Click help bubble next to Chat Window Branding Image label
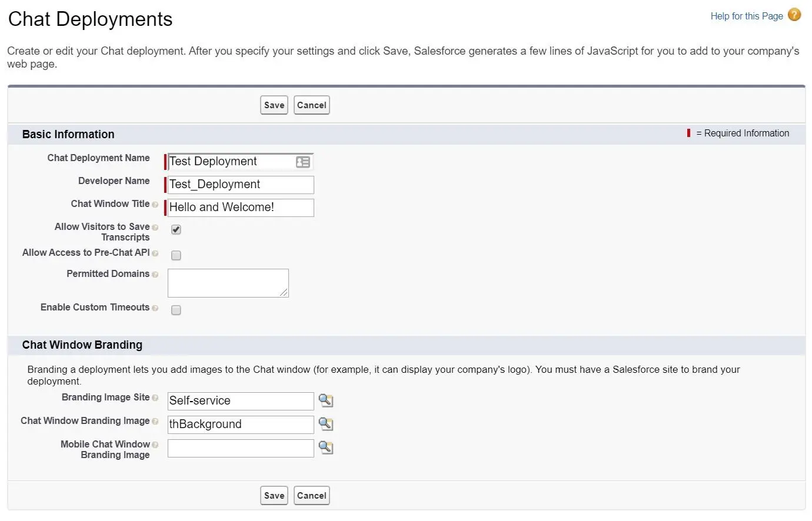This screenshot has height=521, width=812. (155, 422)
